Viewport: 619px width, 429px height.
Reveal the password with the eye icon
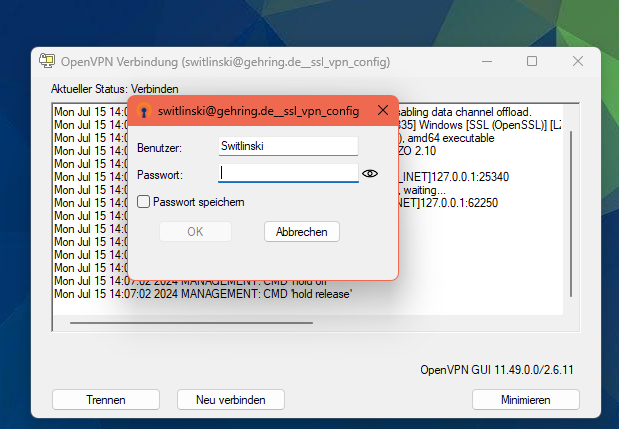point(370,173)
